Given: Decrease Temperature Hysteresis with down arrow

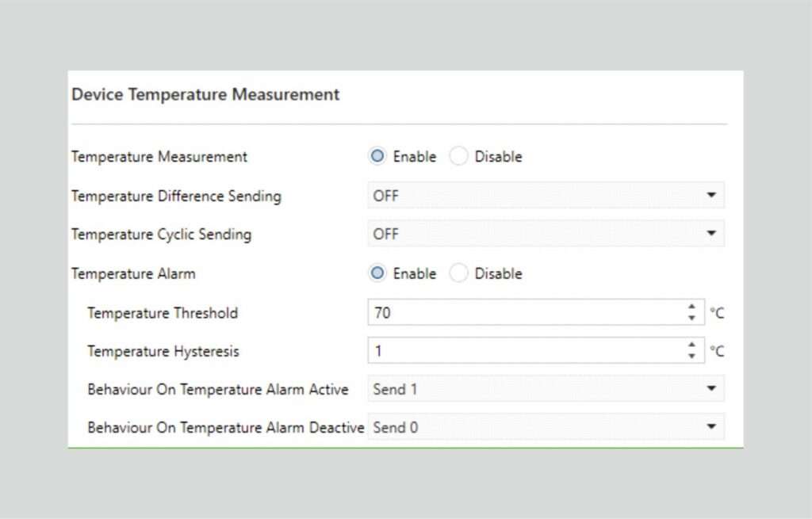Looking at the screenshot, I should click(x=691, y=357).
